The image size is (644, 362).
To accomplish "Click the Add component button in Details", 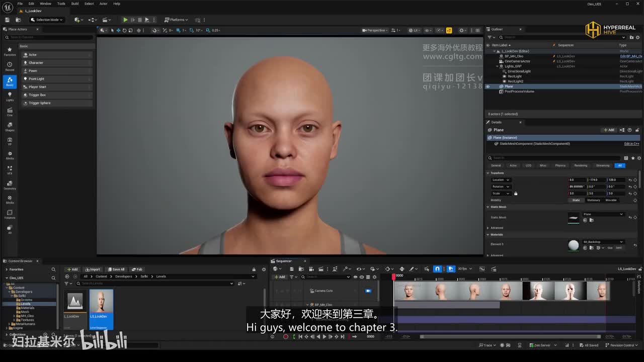I will (x=609, y=130).
